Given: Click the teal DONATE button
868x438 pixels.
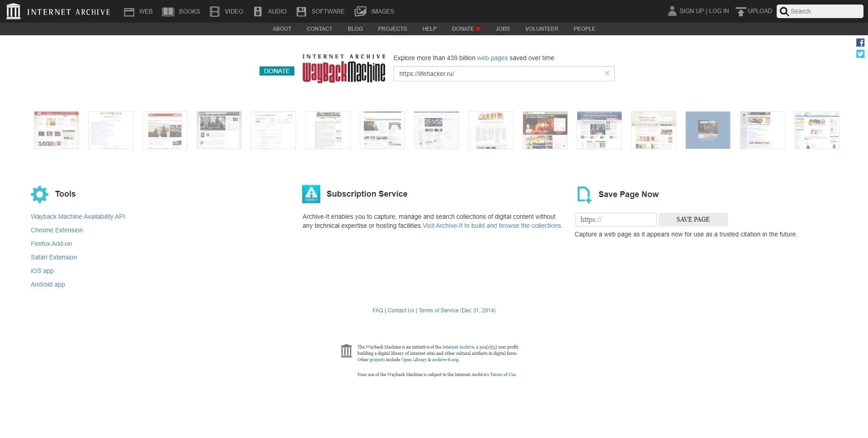Looking at the screenshot, I should coord(277,71).
